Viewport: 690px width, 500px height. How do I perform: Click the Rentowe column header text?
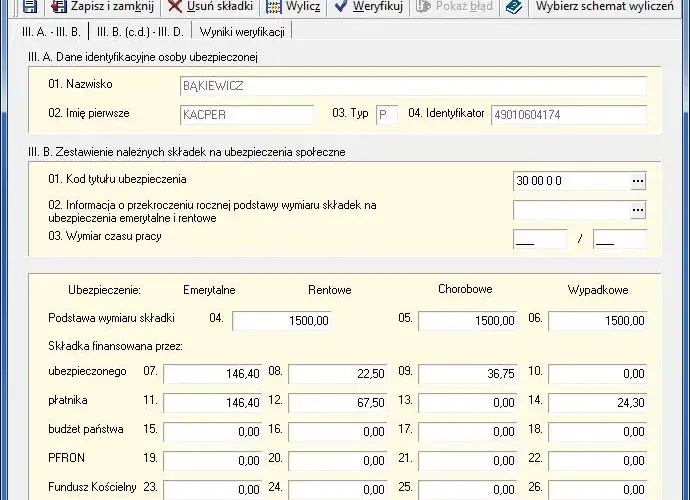tap(330, 290)
